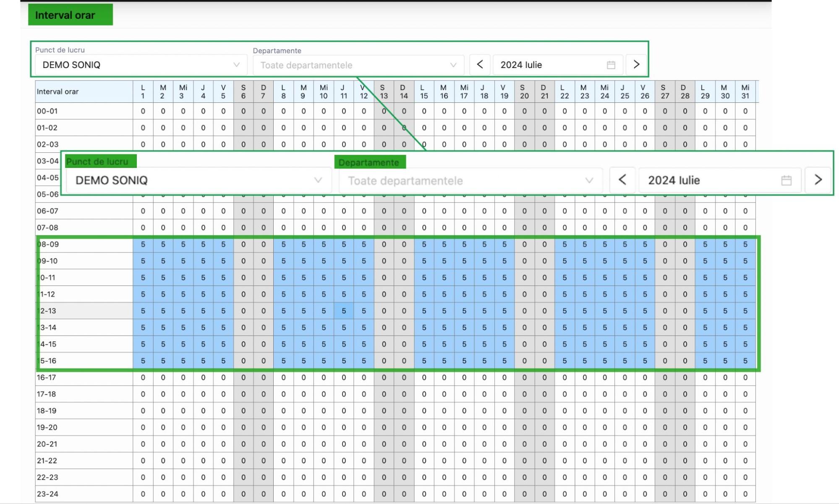Select the J 25 day column header
Viewport: 839px width, 504px height.
(625, 91)
